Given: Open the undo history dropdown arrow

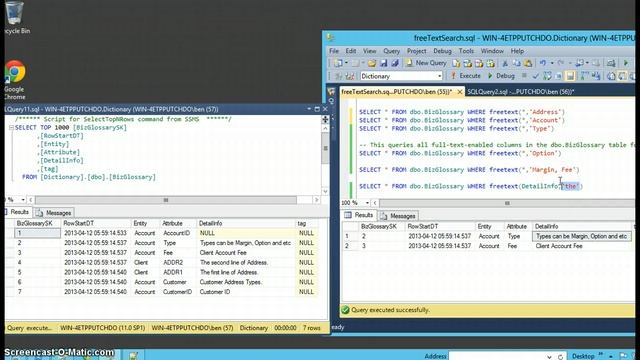Looking at the screenshot, I should 551,63.
